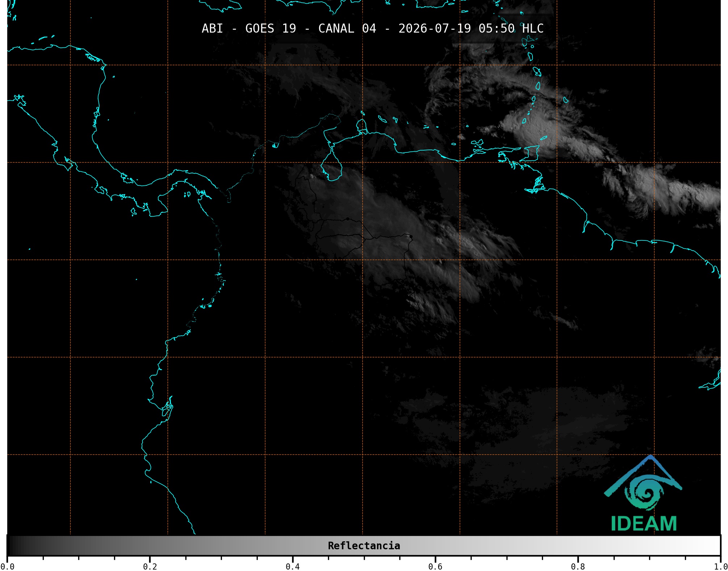Click the colorbar at the 0.4 tick

(x=293, y=546)
